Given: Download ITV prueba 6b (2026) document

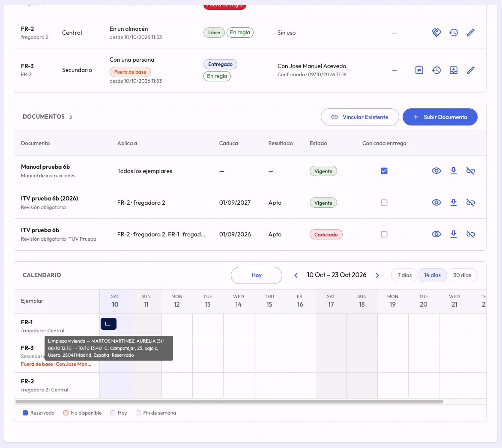Looking at the screenshot, I should 453,203.
